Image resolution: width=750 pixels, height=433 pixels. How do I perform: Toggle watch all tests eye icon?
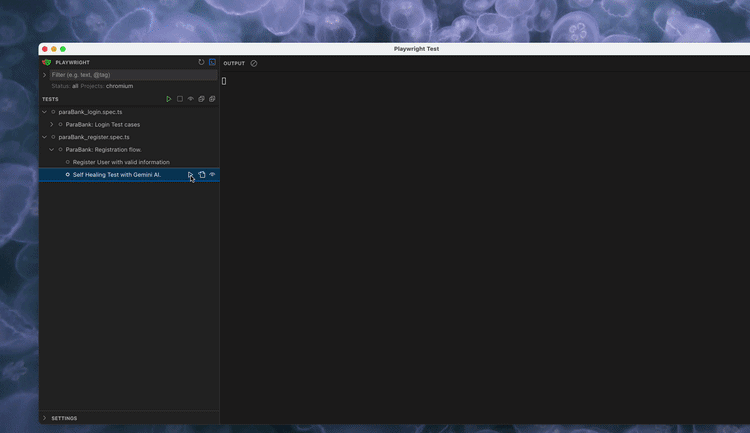[x=190, y=99]
